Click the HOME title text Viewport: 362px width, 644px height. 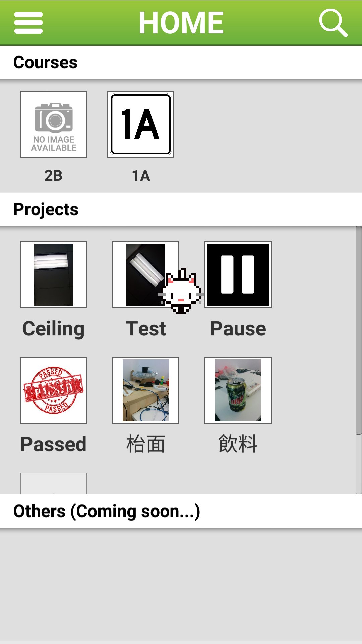click(x=181, y=23)
